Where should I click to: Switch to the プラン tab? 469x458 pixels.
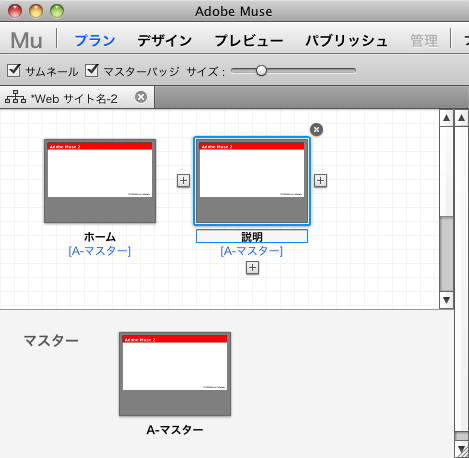pos(95,40)
